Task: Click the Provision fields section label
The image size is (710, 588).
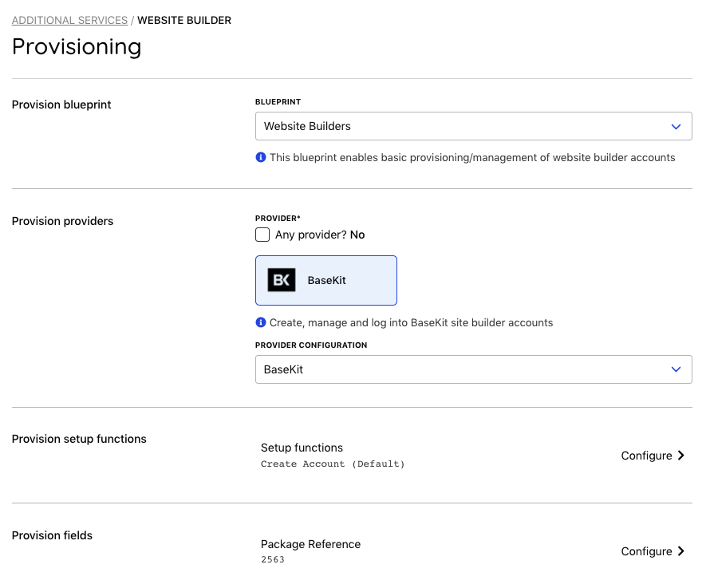Action: pos(52,535)
